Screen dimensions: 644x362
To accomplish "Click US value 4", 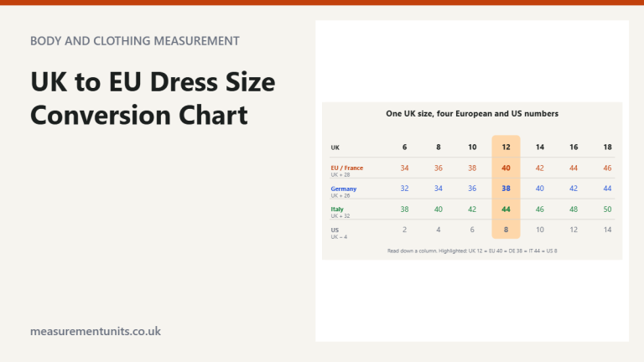I will (x=439, y=230).
